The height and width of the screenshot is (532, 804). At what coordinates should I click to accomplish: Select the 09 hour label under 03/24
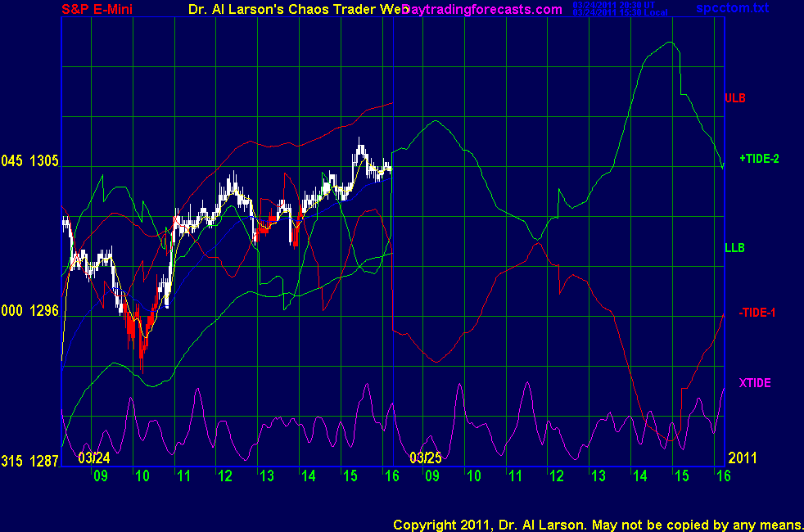click(101, 476)
